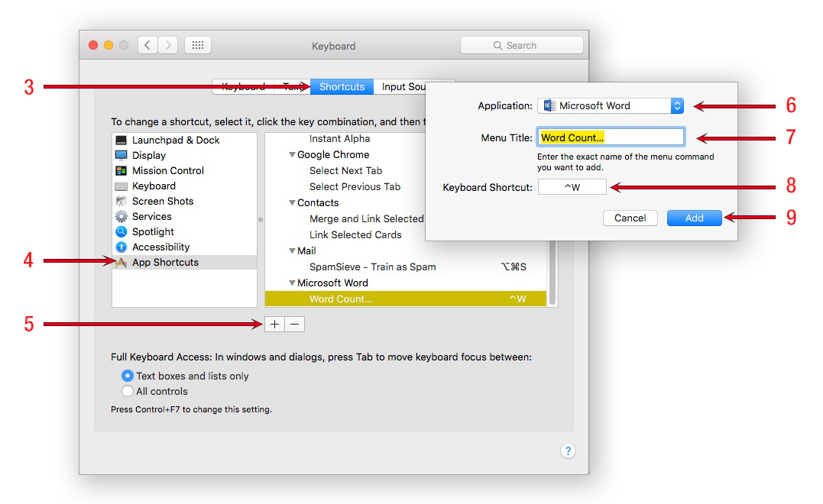Select the Accessibility category label
The height and width of the screenshot is (504, 823).
pos(160,247)
